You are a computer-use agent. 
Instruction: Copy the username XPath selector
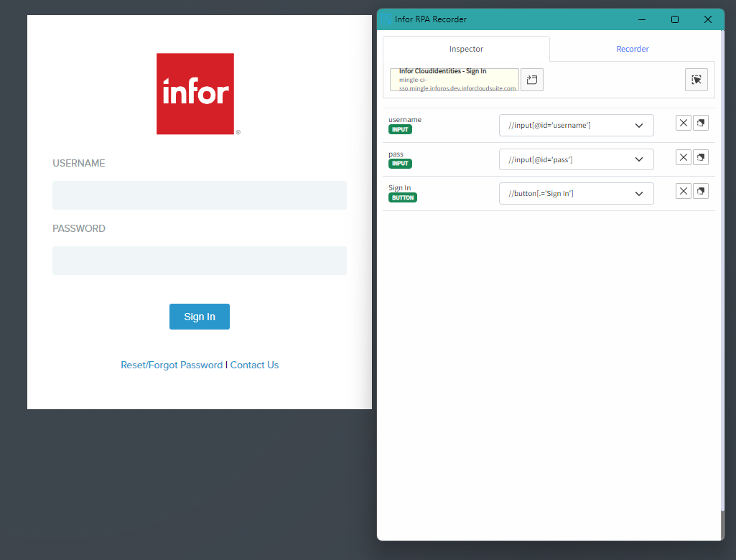[701, 123]
